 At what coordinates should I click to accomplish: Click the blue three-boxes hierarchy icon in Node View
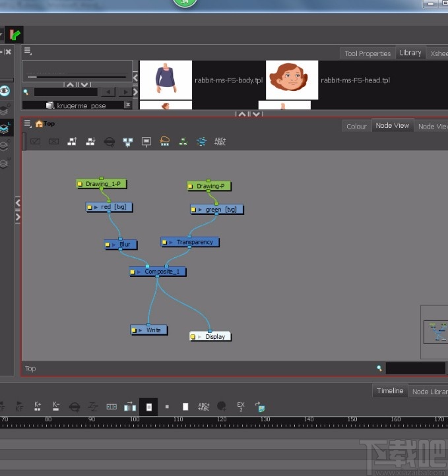click(128, 142)
